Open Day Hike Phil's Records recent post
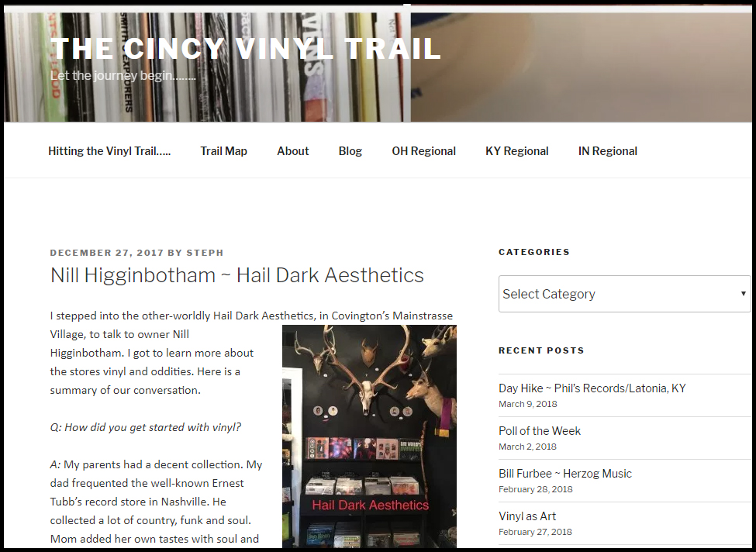 [x=592, y=388]
